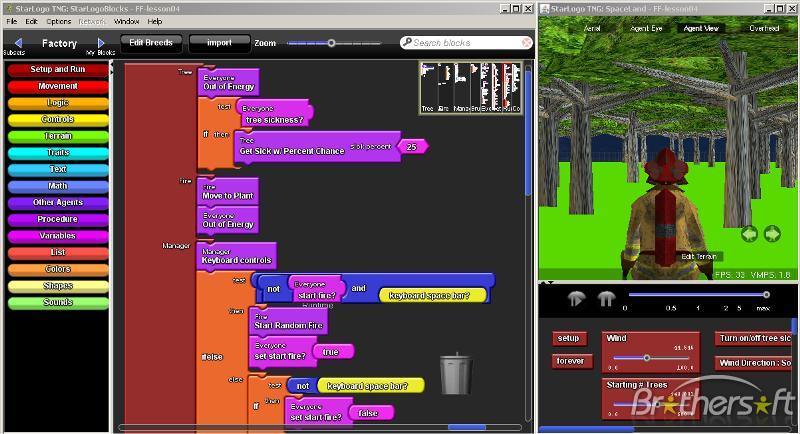Open the Window menu

coord(126,21)
